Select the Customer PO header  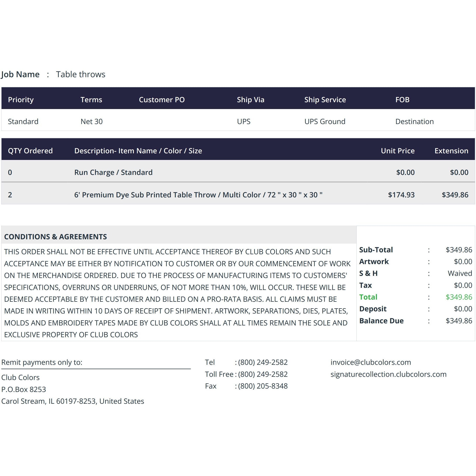click(162, 99)
